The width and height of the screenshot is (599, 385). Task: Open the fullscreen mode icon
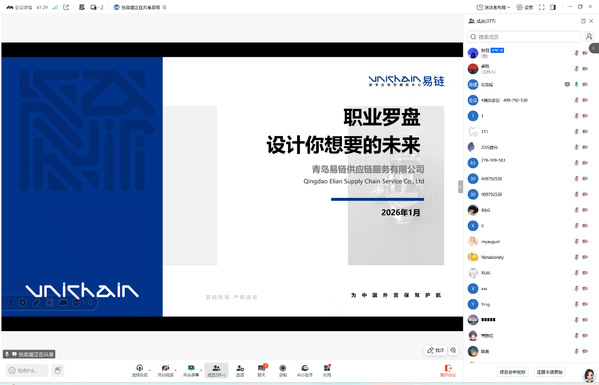(541, 7)
